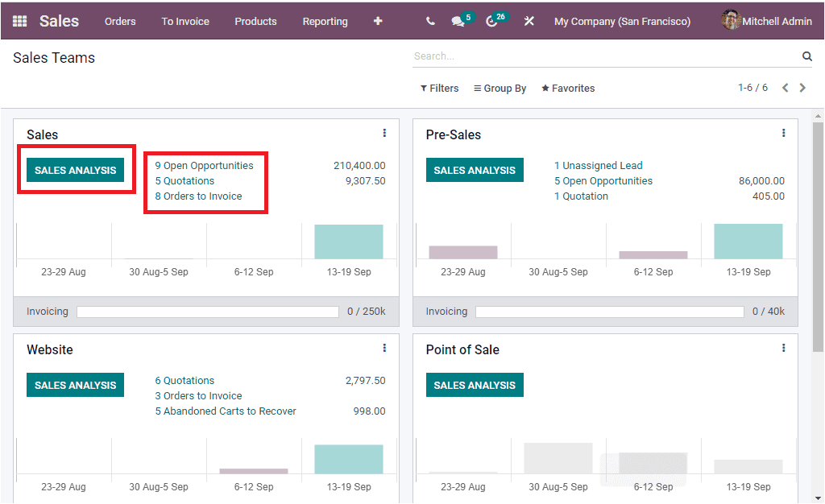Switch to the Orders menu
This screenshot has width=825, height=504.
pyautogui.click(x=120, y=22)
